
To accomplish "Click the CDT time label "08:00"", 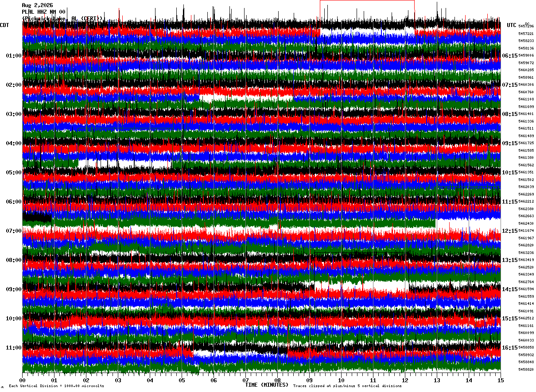I will pos(14,260).
